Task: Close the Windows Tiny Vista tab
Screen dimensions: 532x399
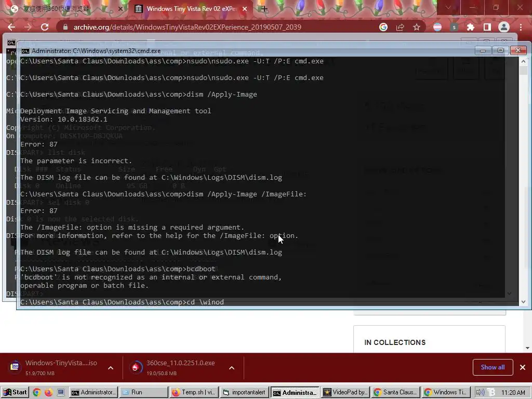Action: [x=245, y=9]
